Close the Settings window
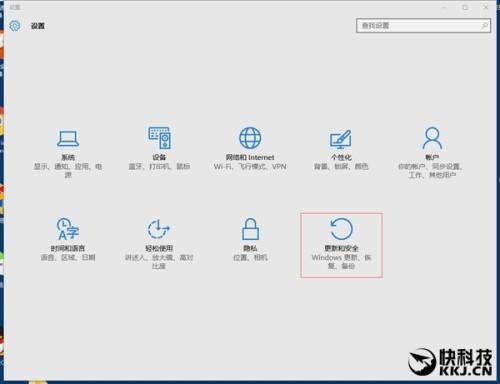500x384 pixels. 486,7
